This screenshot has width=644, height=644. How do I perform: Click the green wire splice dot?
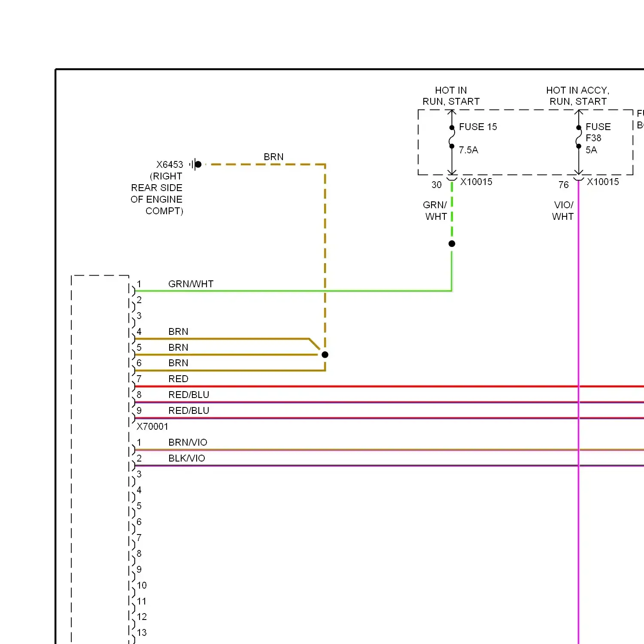(x=452, y=244)
